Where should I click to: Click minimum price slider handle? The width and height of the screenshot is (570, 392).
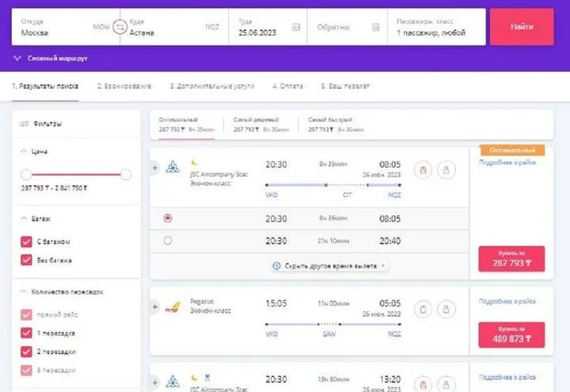[x=26, y=174]
